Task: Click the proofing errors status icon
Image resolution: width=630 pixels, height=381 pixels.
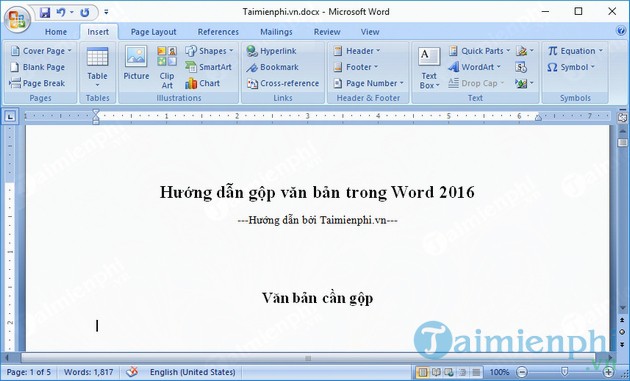Action: [x=132, y=372]
